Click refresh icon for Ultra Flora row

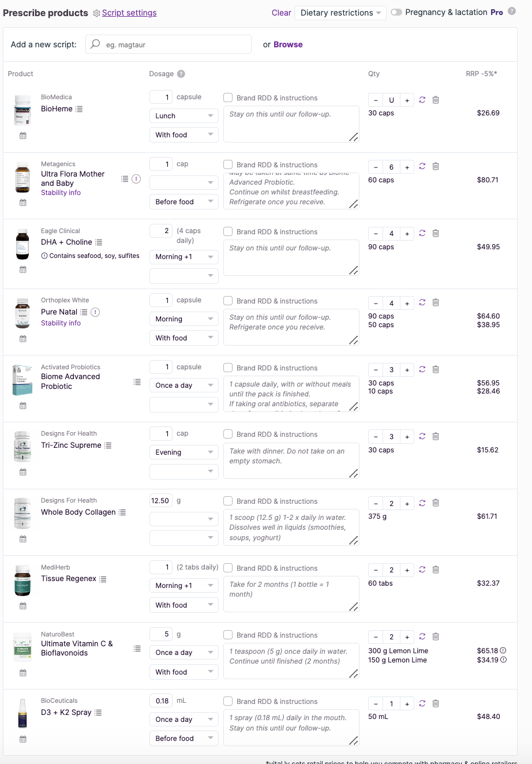pyautogui.click(x=422, y=167)
